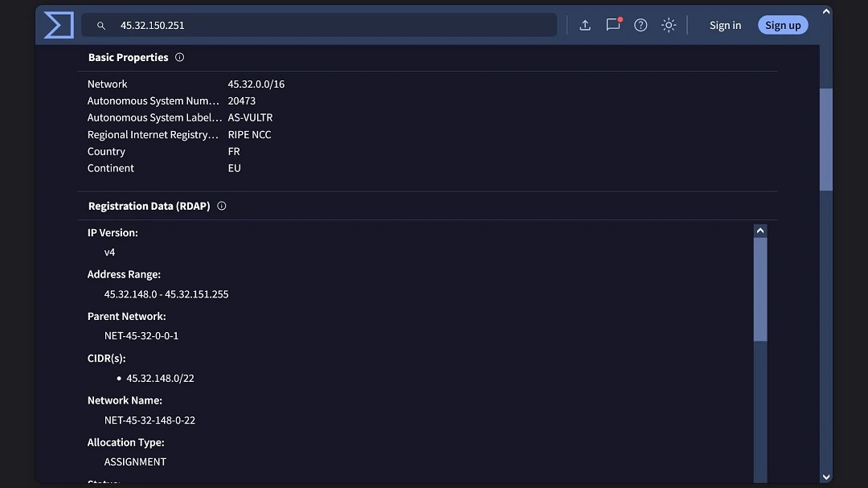Click the info icon beside Basic Properties

click(179, 57)
